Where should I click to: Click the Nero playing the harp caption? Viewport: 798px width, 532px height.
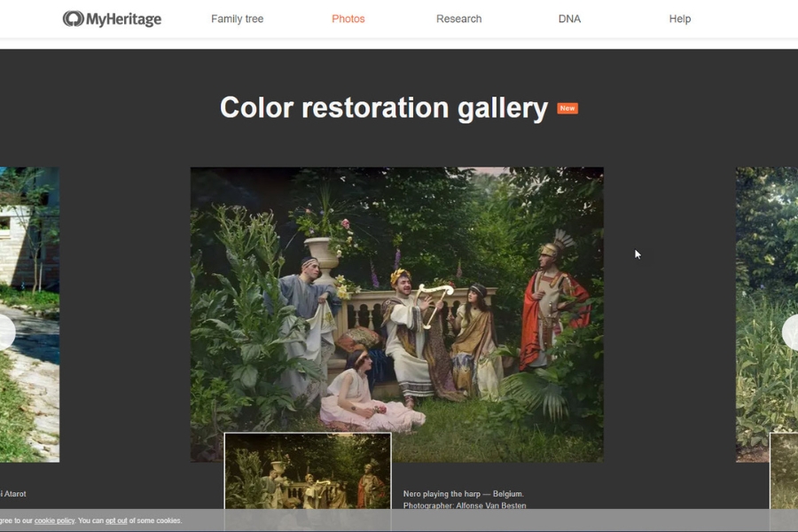point(463,494)
